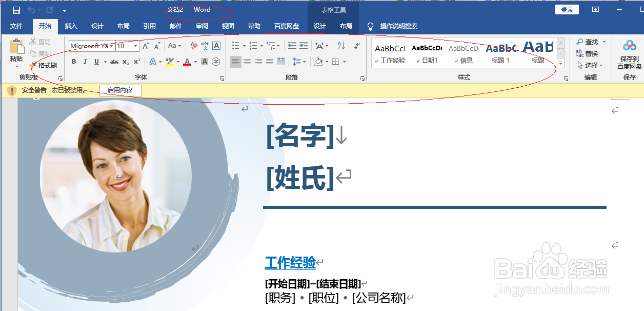The image size is (644, 311).
Task: Justify the paragraph text
Action: click(x=270, y=62)
